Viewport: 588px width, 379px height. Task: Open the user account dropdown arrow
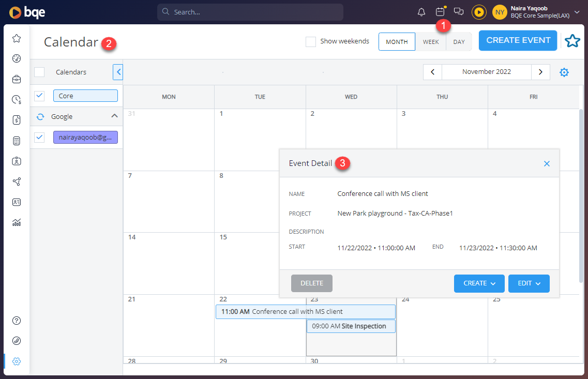(577, 12)
